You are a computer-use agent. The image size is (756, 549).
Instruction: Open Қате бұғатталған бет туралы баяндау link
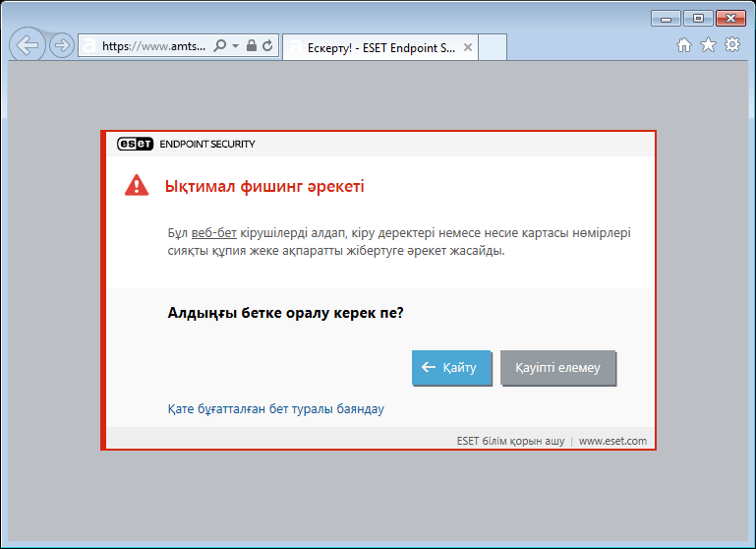pyautogui.click(x=276, y=409)
